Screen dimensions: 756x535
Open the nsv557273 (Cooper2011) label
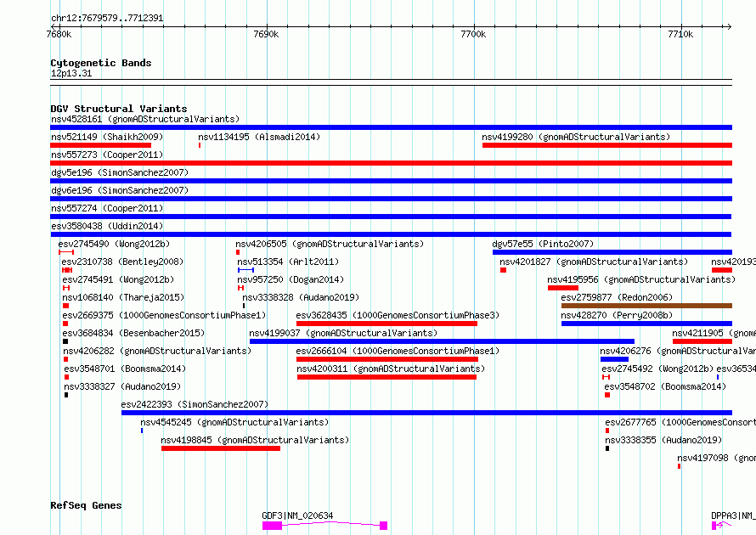pos(107,155)
